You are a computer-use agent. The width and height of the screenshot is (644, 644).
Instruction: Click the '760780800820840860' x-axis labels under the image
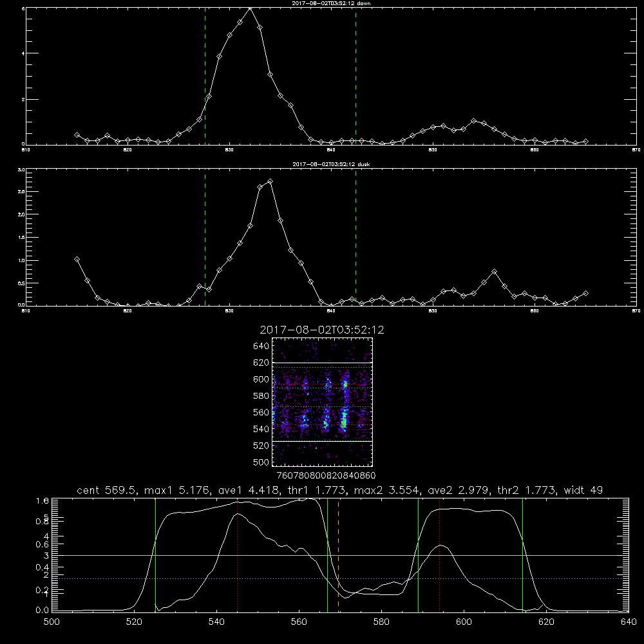pyautogui.click(x=326, y=475)
